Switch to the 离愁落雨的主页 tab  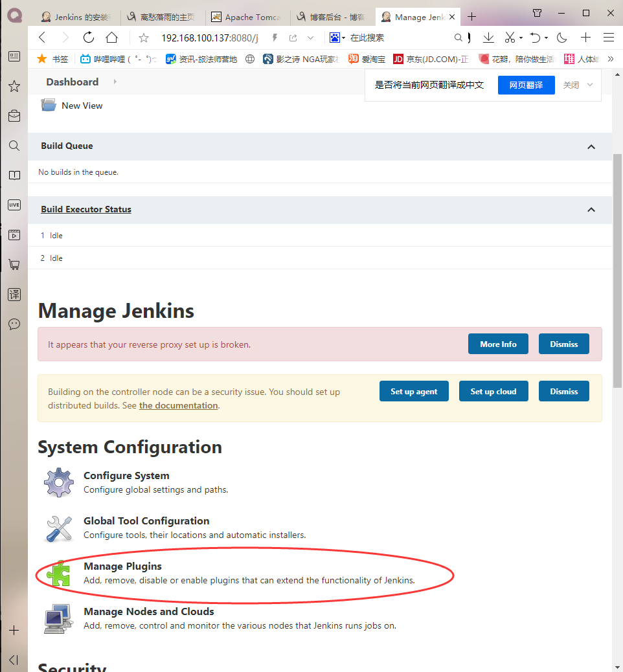(163, 17)
